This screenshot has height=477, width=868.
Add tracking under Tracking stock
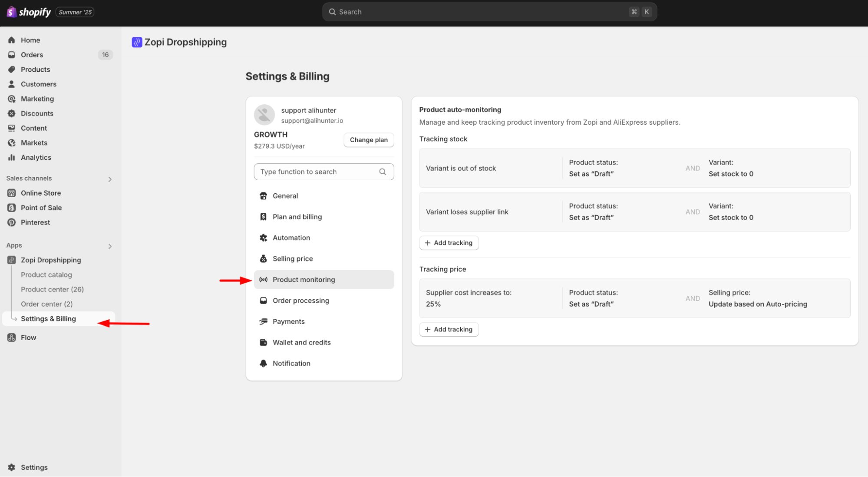pyautogui.click(x=449, y=243)
